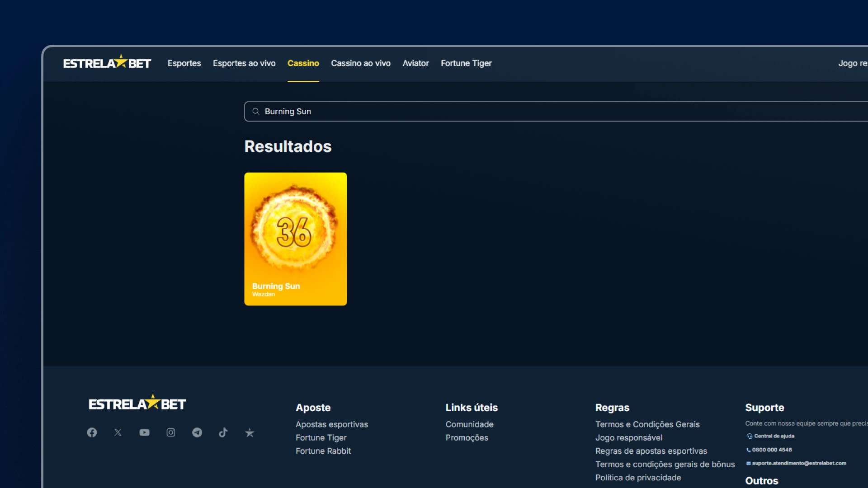Open the Esportes navigation tab
The height and width of the screenshot is (488, 868).
click(184, 63)
